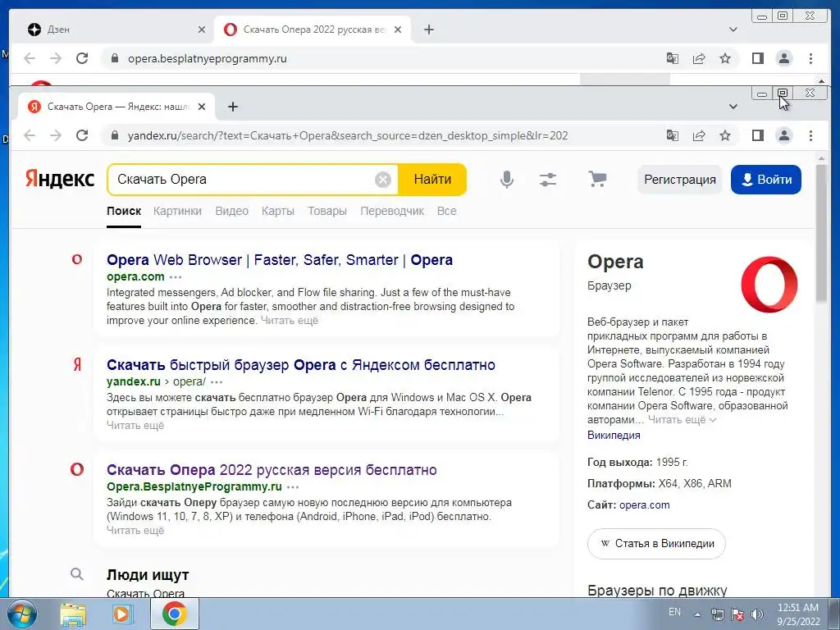Viewport: 840px width, 630px height.
Task: Share this page icon in Yandex window
Action: (699, 135)
